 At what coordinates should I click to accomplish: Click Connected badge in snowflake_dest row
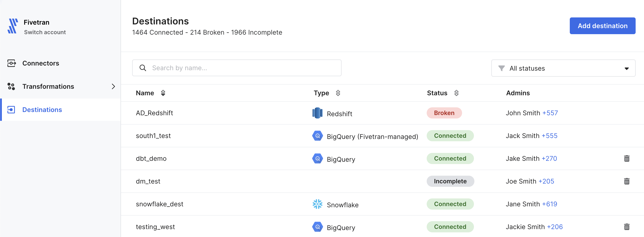point(450,204)
